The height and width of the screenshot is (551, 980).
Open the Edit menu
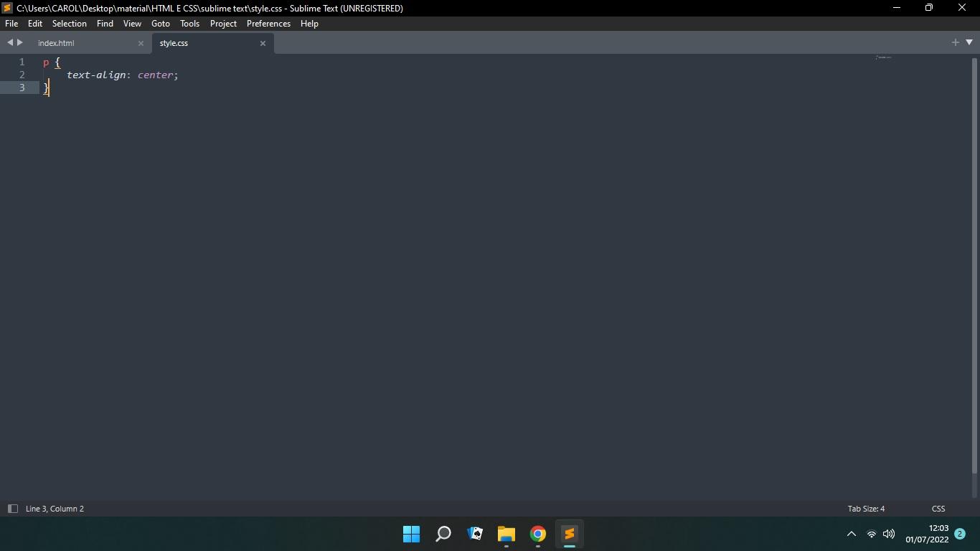pos(35,24)
